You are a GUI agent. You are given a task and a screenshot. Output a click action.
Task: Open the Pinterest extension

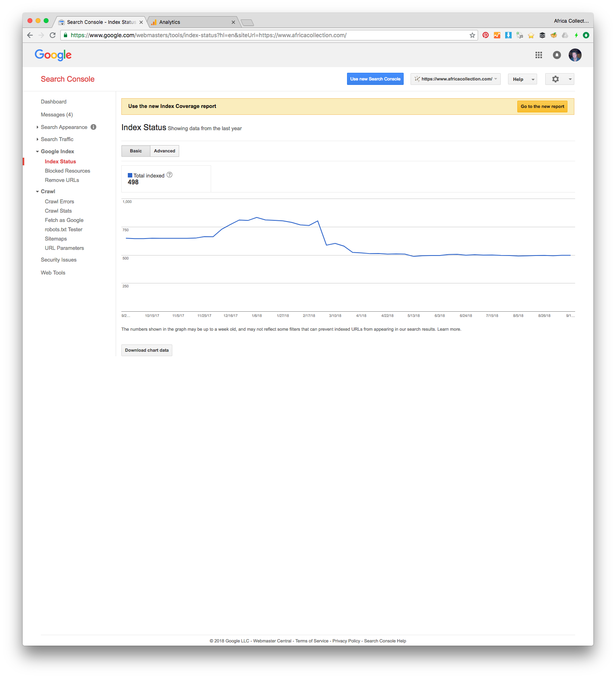(485, 35)
